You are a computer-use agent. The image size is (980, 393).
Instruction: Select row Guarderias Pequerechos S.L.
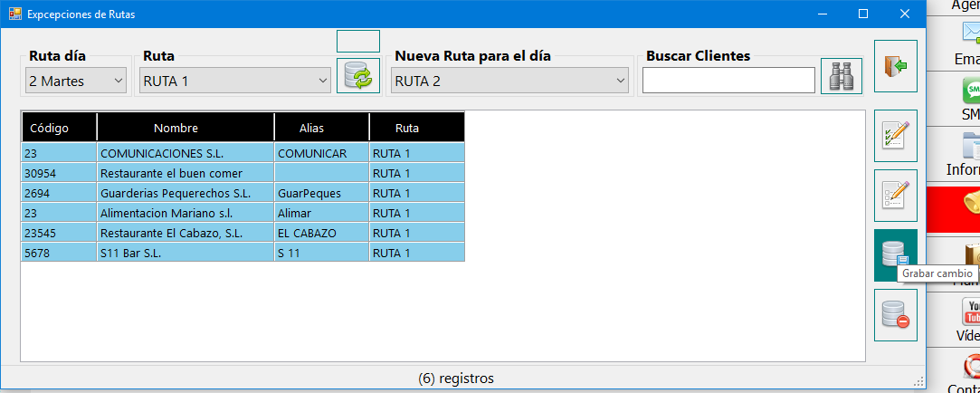243,194
